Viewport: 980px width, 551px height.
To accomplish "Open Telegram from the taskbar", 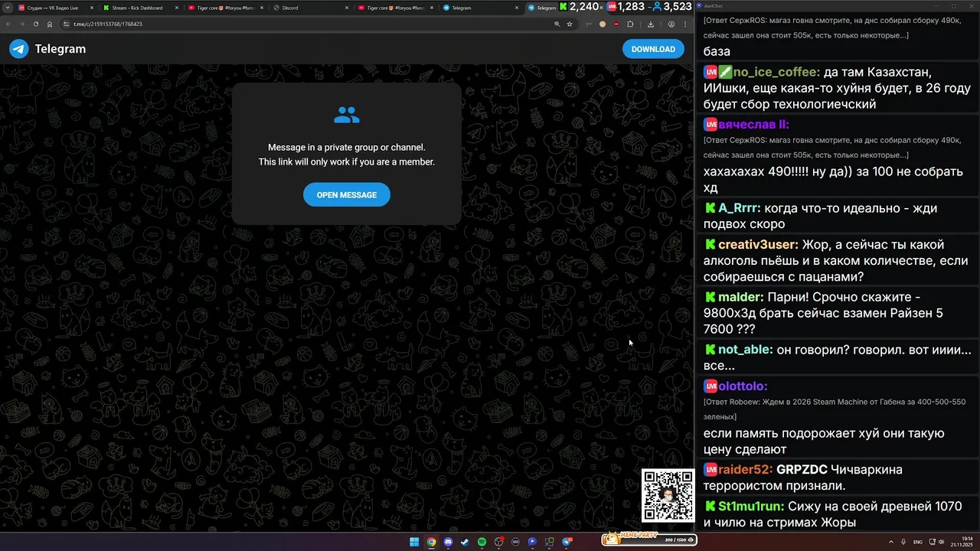I will (x=567, y=542).
